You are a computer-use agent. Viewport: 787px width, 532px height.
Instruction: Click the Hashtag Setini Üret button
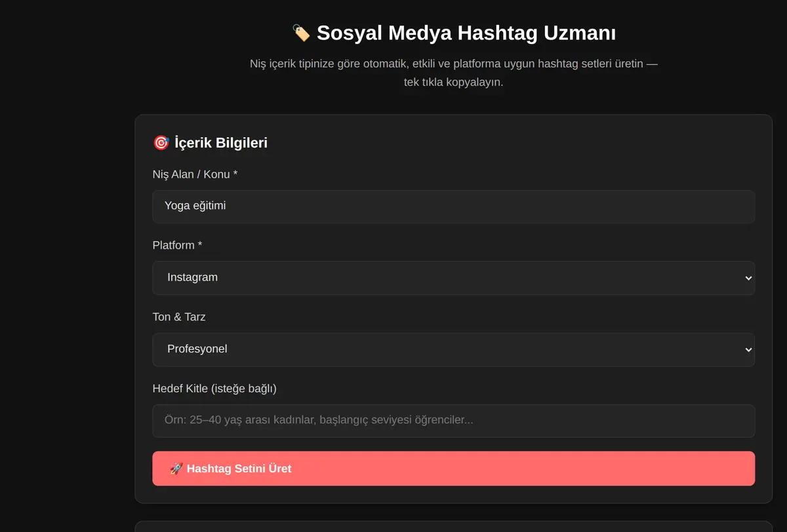coord(453,468)
